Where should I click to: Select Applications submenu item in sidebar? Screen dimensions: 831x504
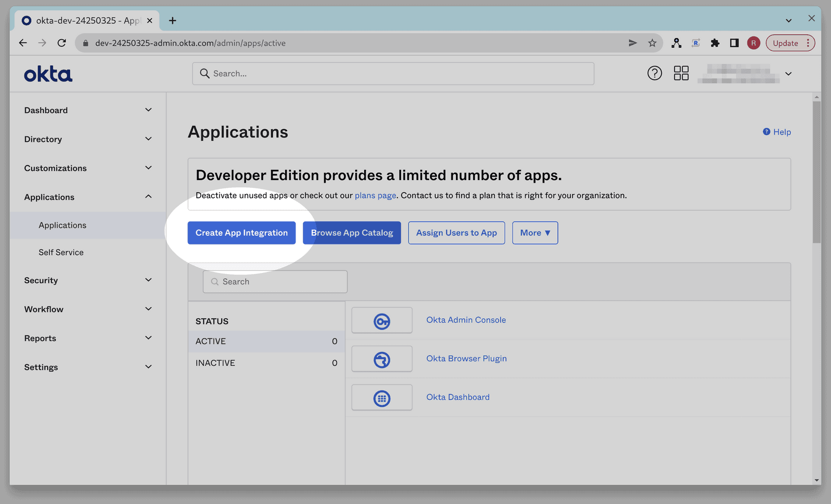(88, 225)
